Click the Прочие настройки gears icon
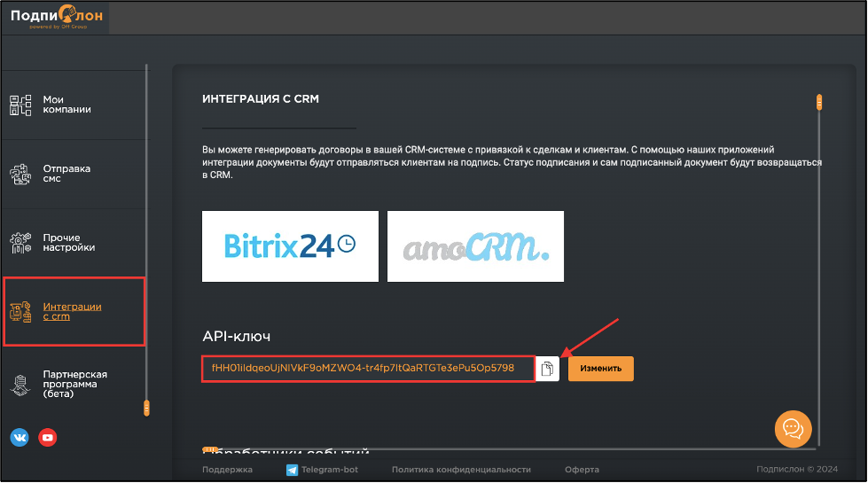 point(20,243)
